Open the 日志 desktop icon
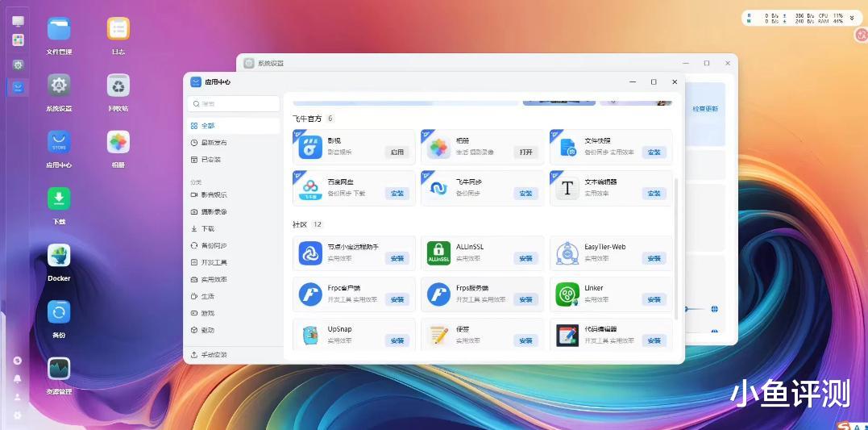The image size is (868, 430). [x=118, y=29]
